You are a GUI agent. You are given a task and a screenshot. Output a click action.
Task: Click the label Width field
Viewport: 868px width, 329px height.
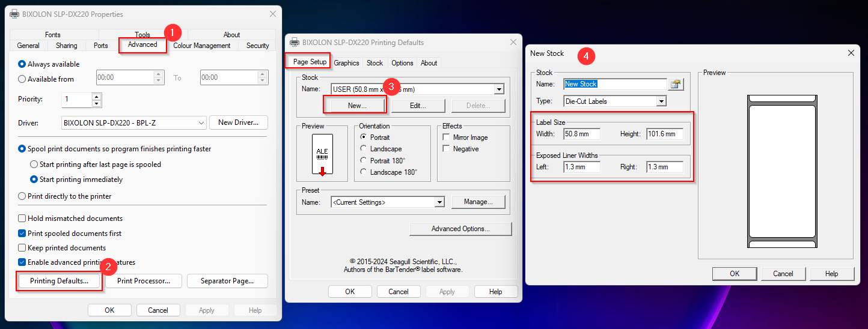coord(582,134)
